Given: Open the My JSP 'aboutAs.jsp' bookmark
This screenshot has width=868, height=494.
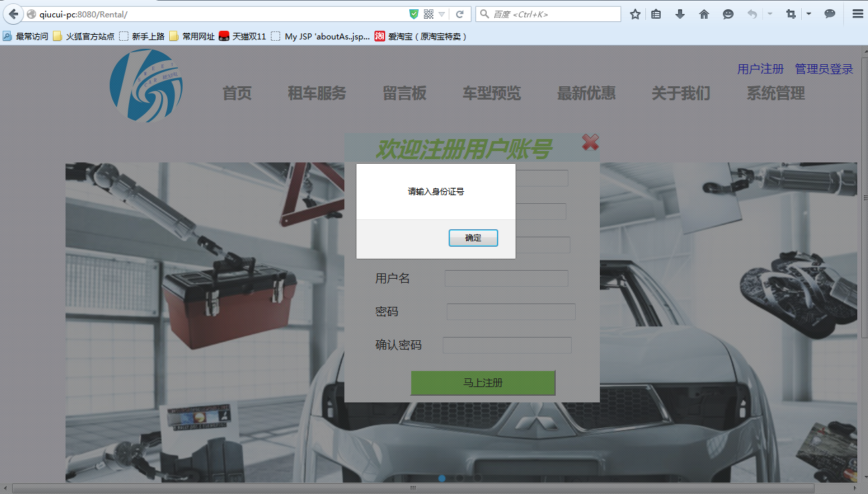Looking at the screenshot, I should [320, 37].
